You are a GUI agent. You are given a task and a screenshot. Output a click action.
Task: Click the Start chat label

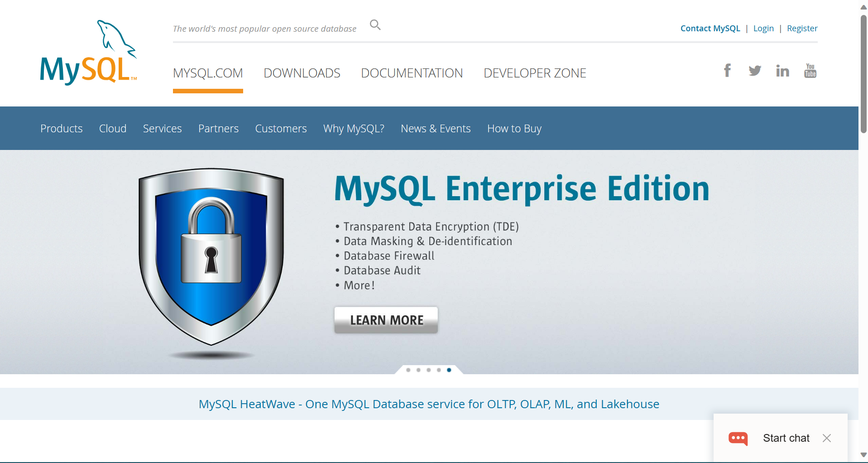[x=786, y=438]
